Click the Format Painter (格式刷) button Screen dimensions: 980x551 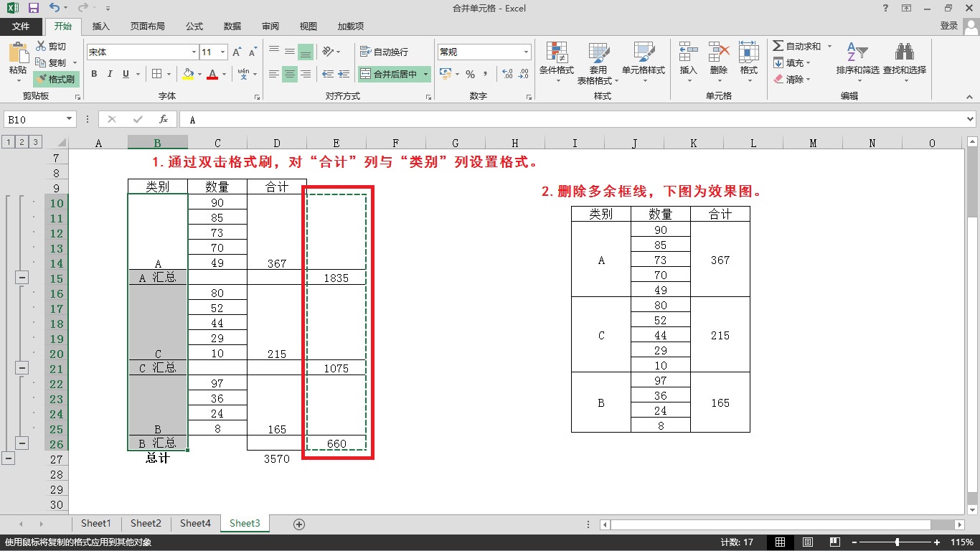[55, 79]
